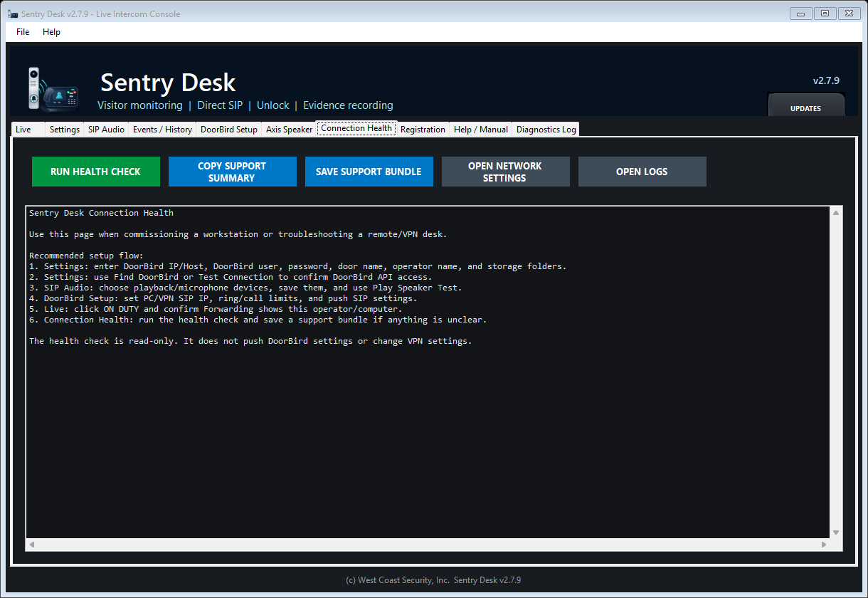
Task: Select the Connection Health tab
Action: (x=356, y=128)
